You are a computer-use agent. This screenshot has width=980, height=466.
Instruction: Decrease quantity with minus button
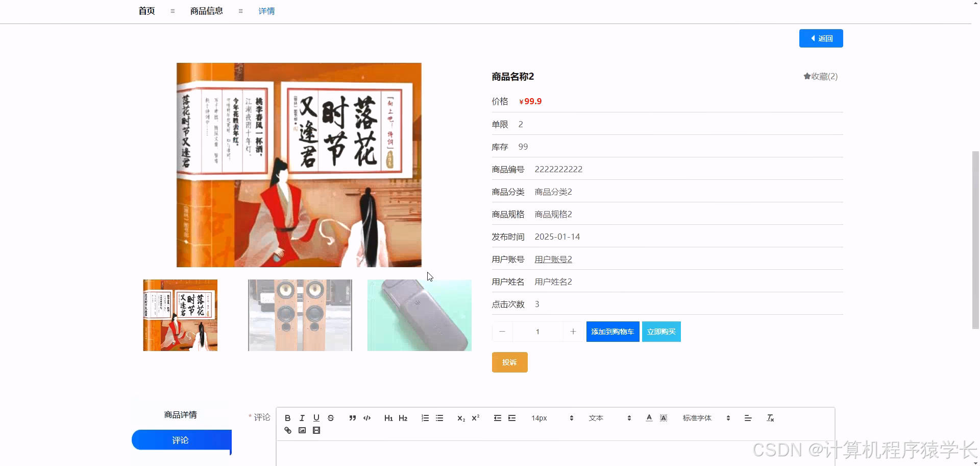(502, 332)
